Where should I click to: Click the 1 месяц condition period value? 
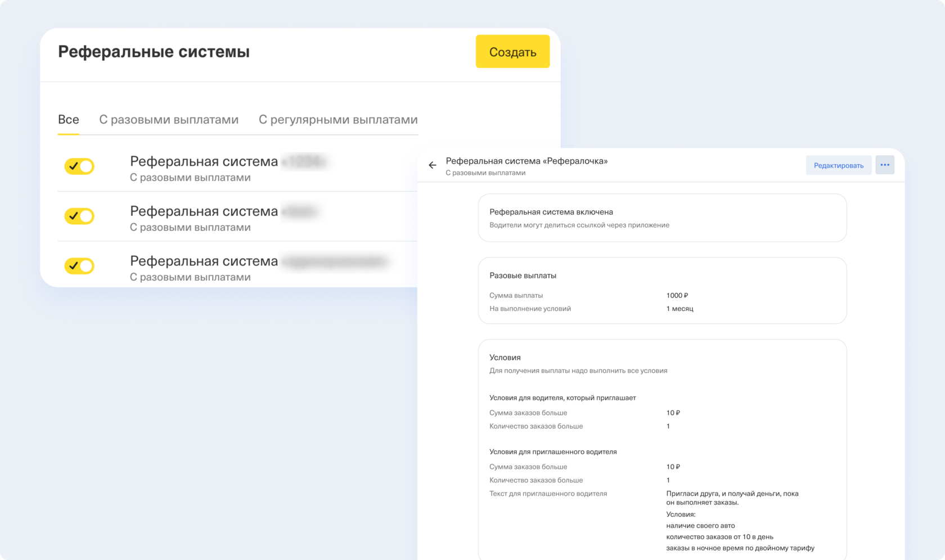679,309
